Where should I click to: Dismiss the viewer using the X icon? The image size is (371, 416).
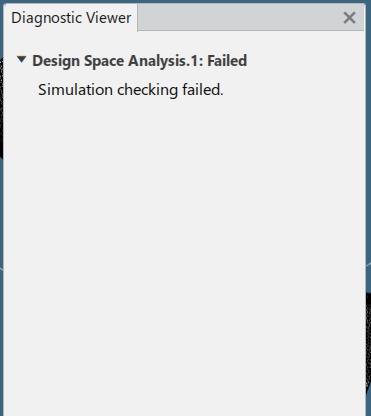pos(349,18)
